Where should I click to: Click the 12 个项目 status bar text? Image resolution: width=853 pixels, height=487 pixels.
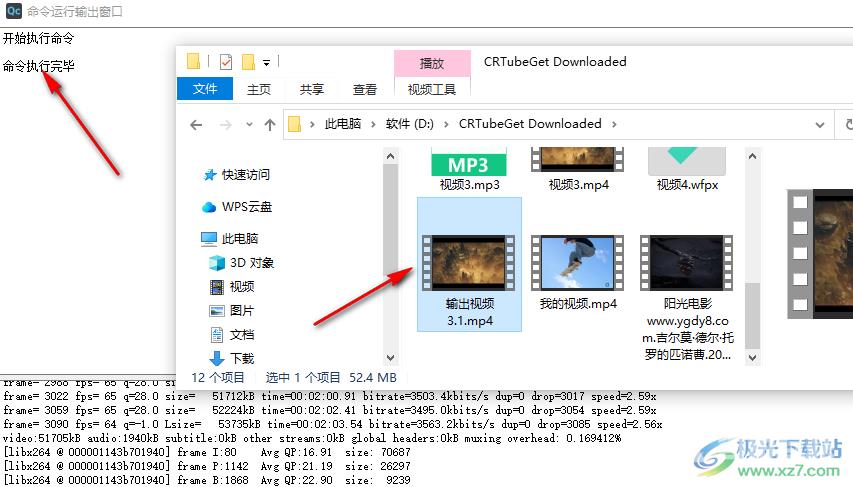pos(218,377)
